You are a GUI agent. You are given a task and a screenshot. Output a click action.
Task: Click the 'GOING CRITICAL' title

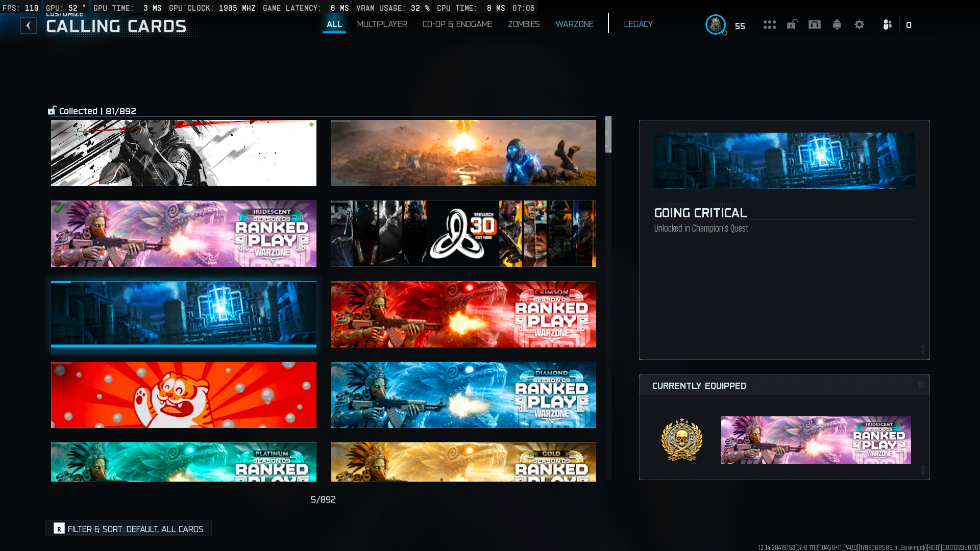pyautogui.click(x=700, y=213)
